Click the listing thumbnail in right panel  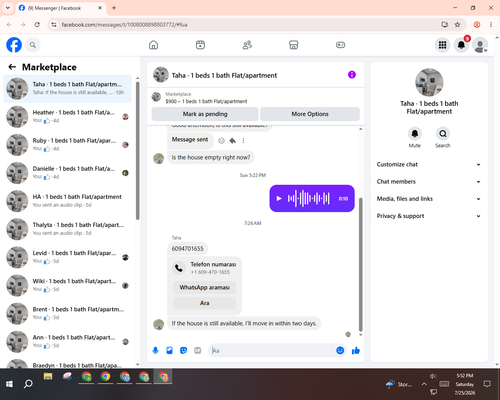click(x=429, y=82)
